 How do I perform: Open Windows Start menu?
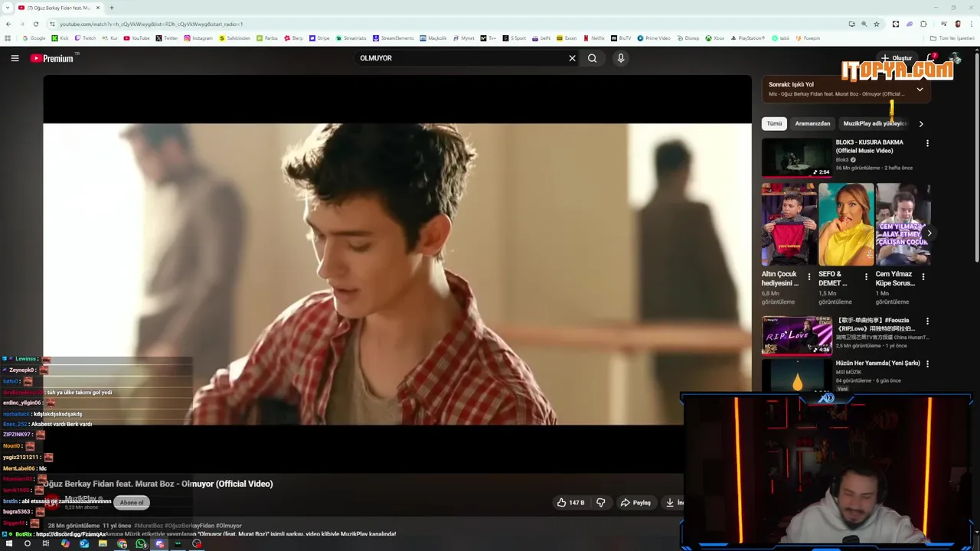click(x=8, y=544)
